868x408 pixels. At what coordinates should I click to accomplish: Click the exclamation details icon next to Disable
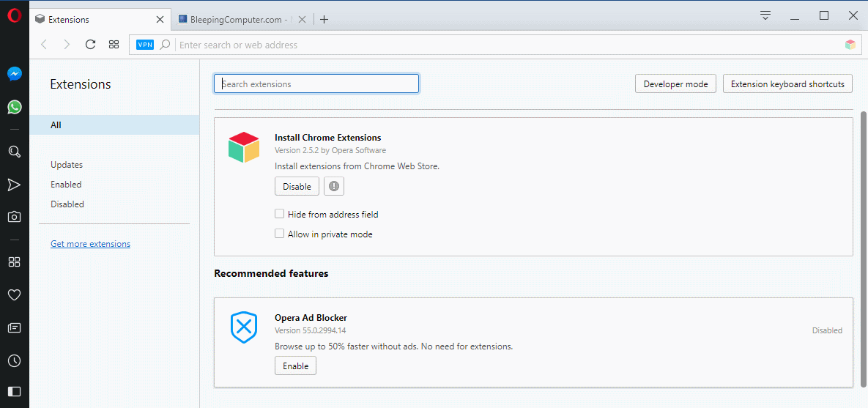pyautogui.click(x=334, y=187)
